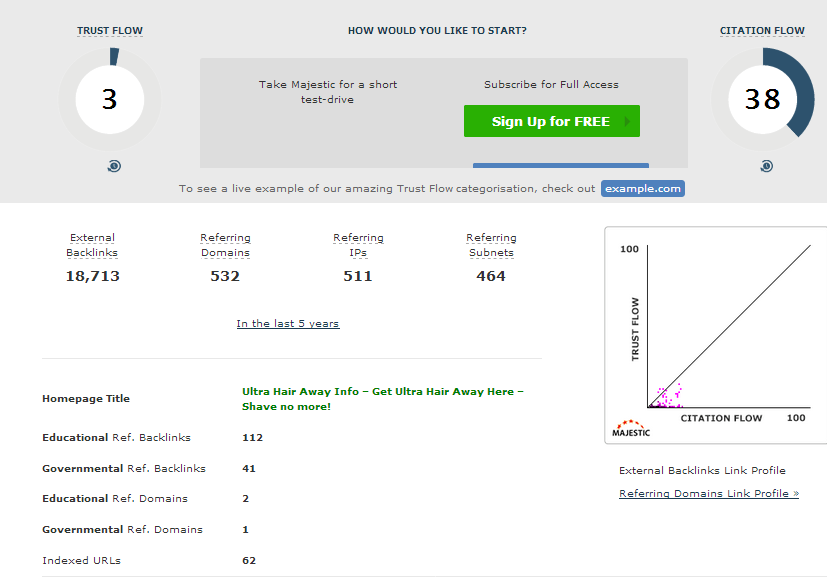Click the Indexed URLs value 62

point(249,561)
